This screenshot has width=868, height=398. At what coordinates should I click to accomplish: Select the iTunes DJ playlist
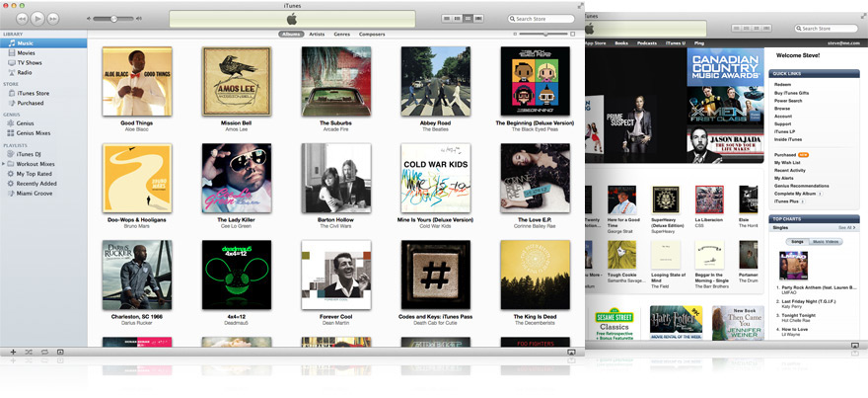[x=43, y=154]
